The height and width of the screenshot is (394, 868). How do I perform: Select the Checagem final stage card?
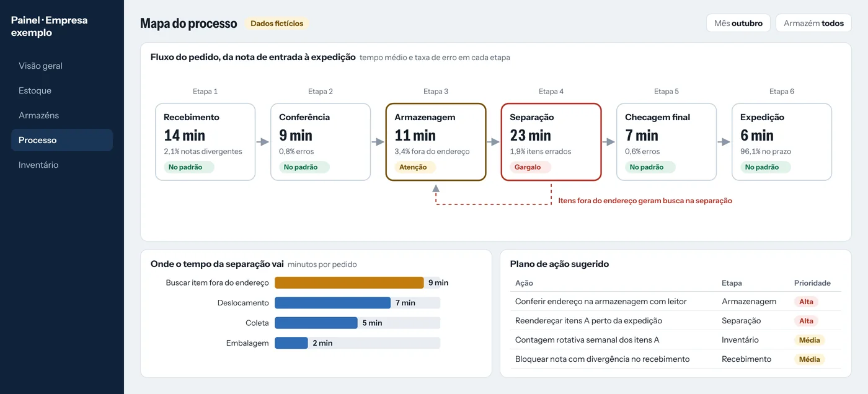666,142
